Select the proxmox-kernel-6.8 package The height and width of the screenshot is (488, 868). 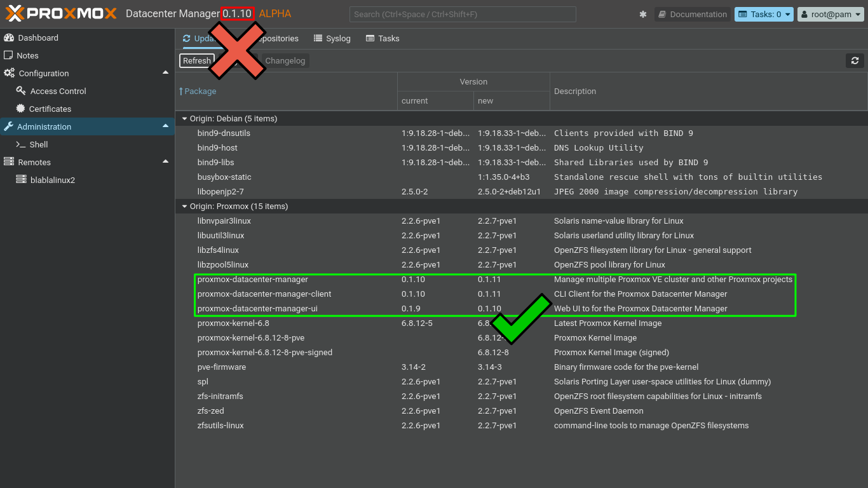tap(233, 323)
